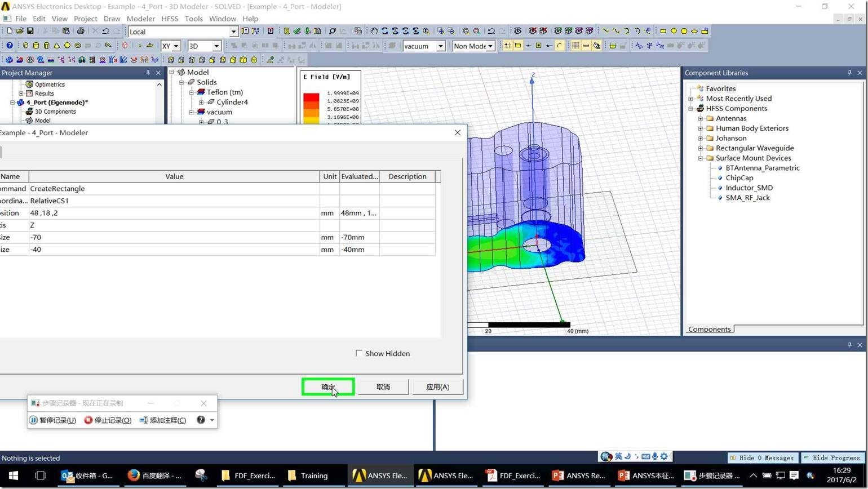Screen dimensions: 868x489
Task: Select the Pan hand tool
Action: pos(374,31)
